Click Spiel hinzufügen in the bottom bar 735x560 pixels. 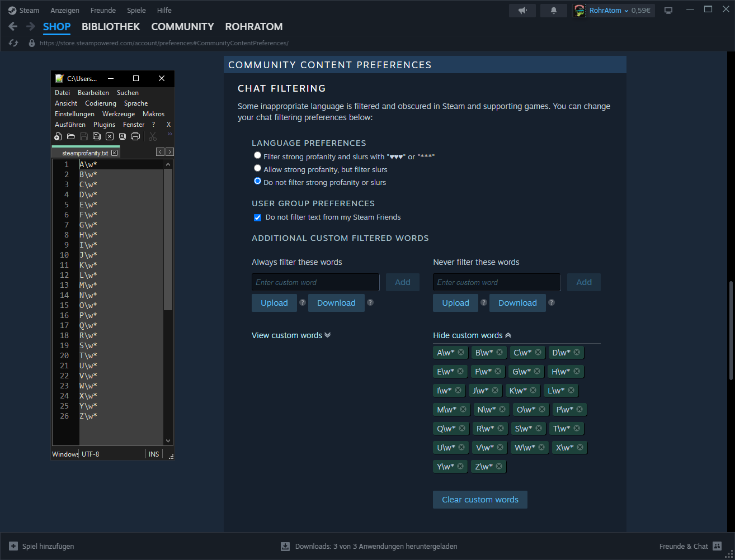(42, 546)
